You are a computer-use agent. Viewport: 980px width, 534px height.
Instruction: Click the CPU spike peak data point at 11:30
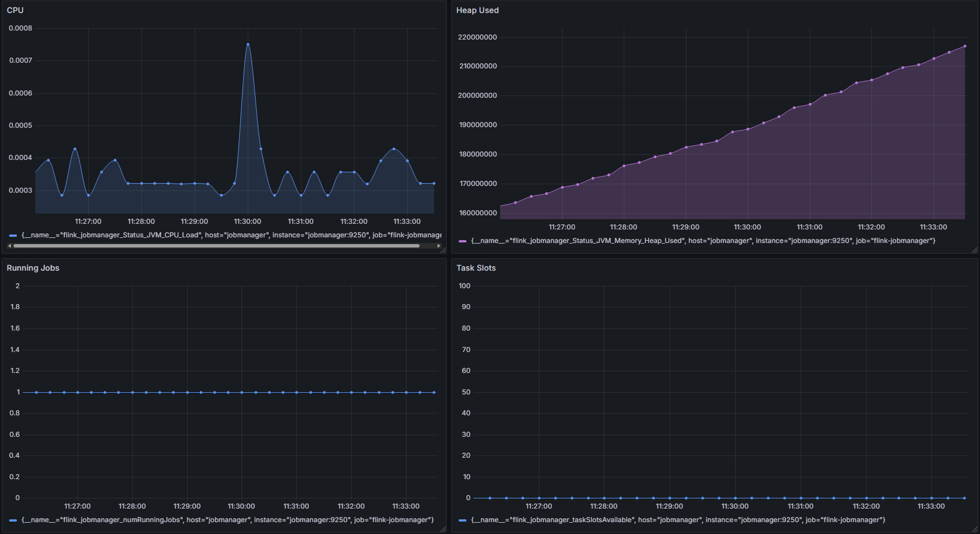tap(248, 44)
